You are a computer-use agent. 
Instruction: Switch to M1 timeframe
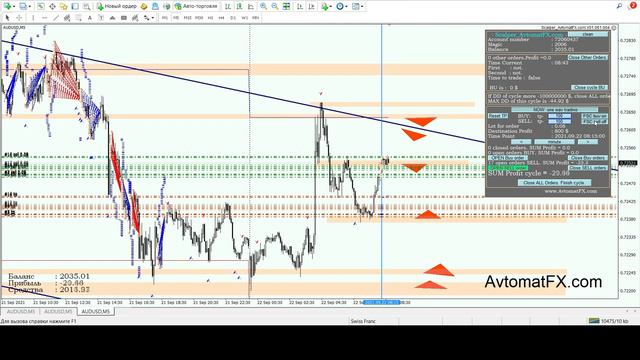click(164, 18)
